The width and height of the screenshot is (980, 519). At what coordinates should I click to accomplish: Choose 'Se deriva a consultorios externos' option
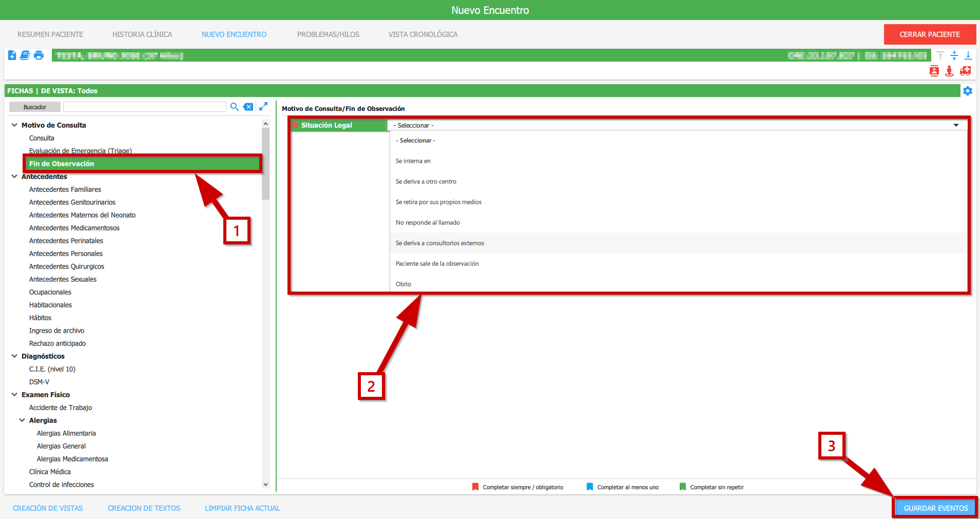pyautogui.click(x=440, y=243)
